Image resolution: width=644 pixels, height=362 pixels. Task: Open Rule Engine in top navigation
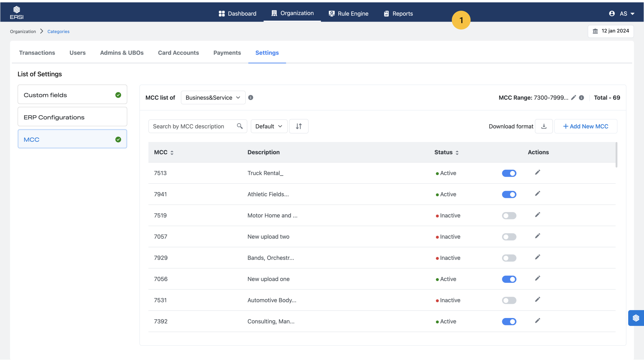(x=348, y=14)
